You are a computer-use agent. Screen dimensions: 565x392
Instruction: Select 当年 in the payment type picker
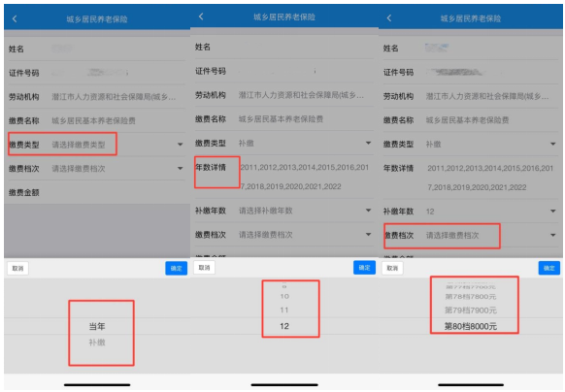coord(97,326)
